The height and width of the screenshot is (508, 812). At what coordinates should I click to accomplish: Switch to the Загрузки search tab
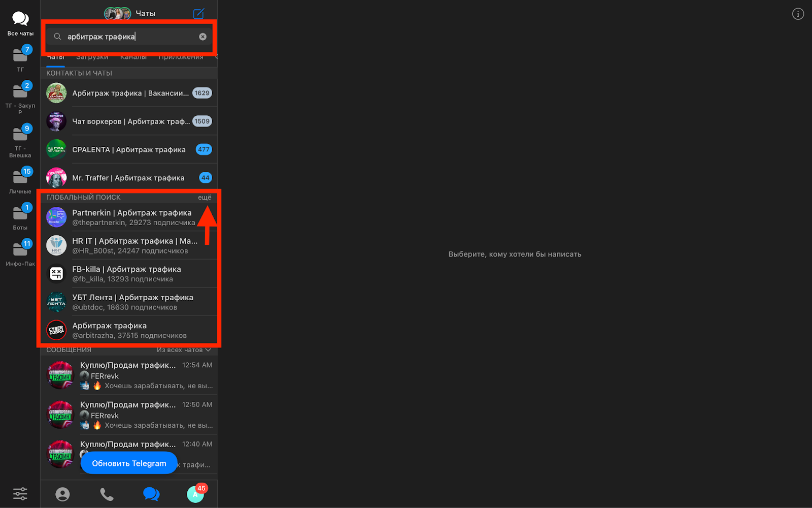tap(92, 57)
